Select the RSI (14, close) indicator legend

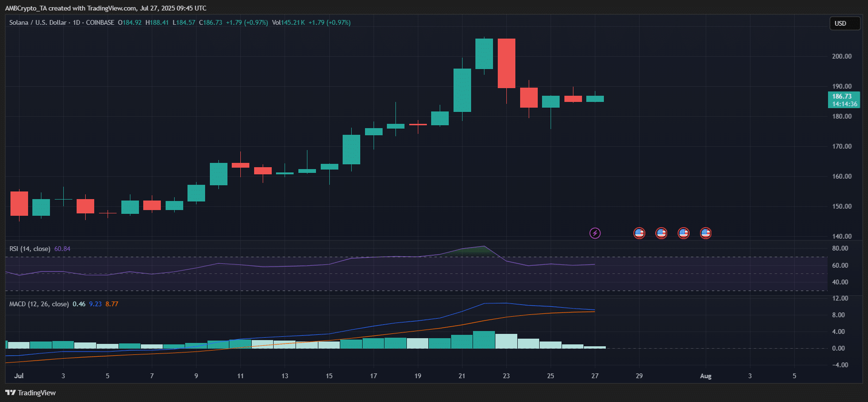click(x=30, y=249)
